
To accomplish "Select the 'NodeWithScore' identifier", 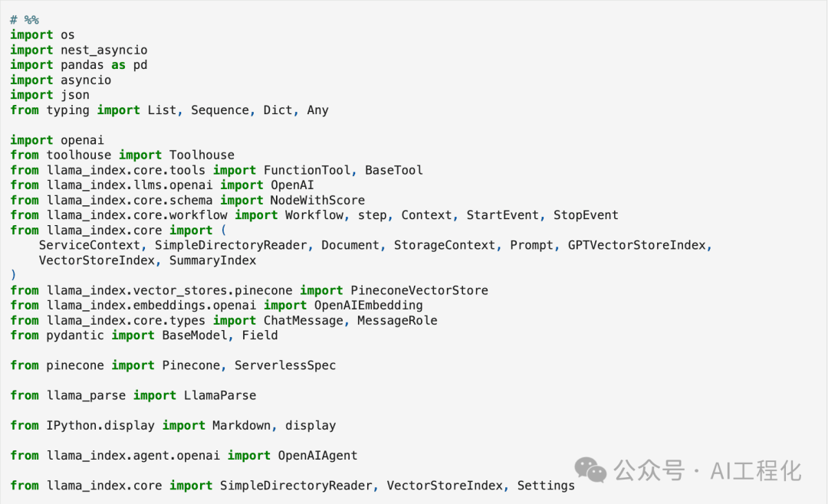I will (x=317, y=201).
